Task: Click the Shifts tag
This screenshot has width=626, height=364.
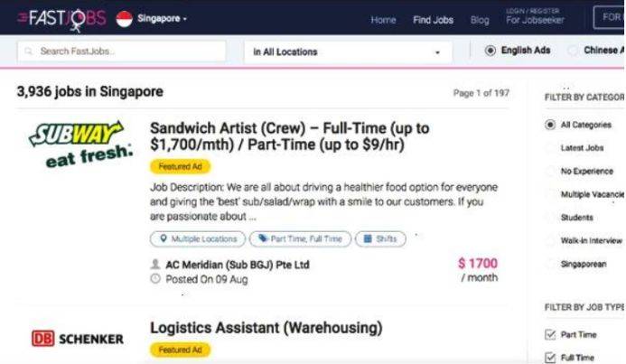Action: [380, 239]
